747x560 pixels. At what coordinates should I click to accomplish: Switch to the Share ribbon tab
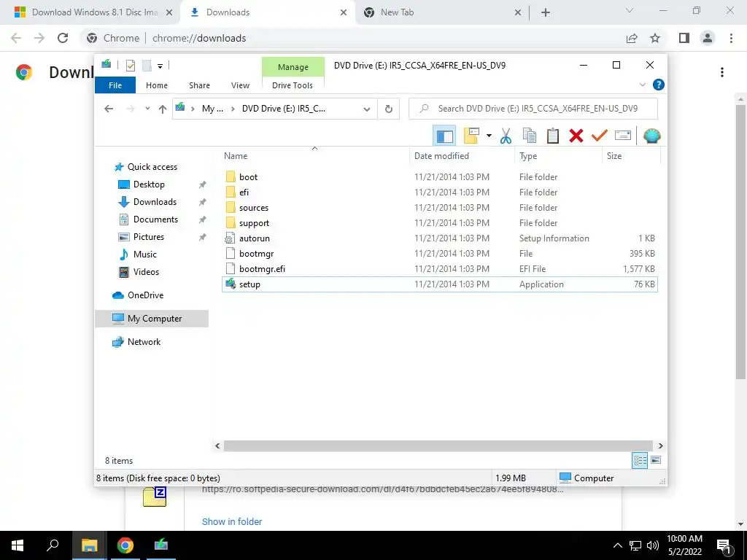tap(199, 85)
